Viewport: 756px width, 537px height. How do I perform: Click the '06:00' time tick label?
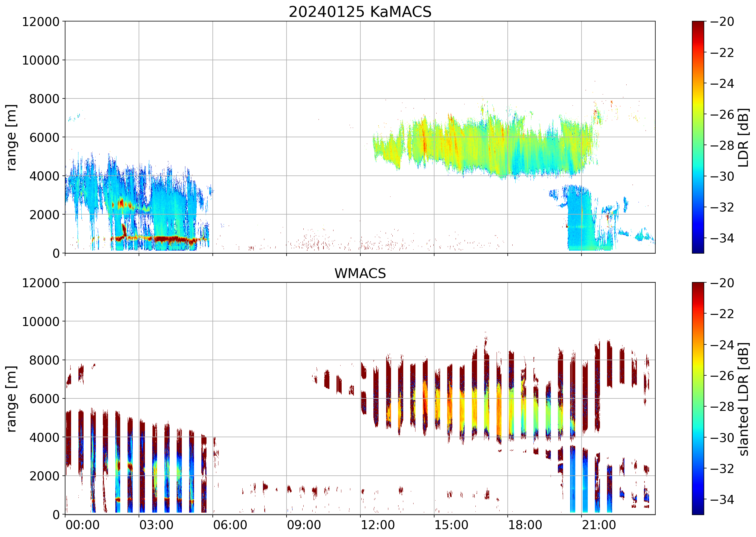[230, 525]
